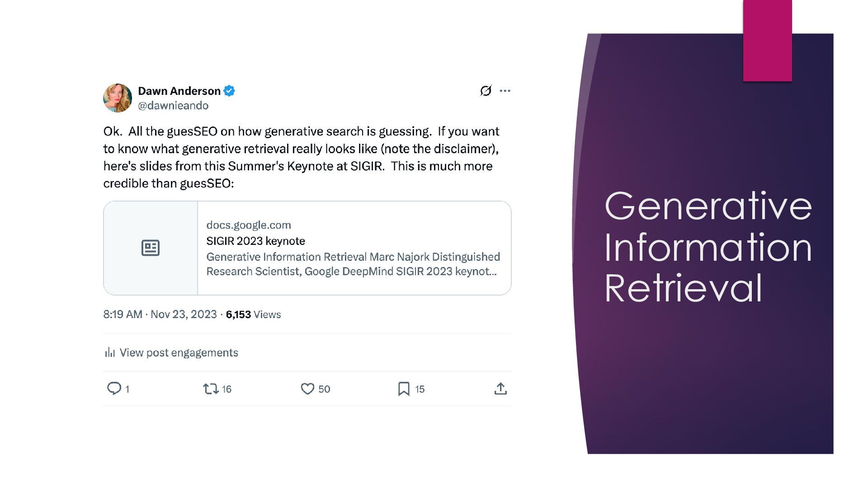The image size is (868, 488).
Task: Open Dawn Anderson's profile picture
Action: [x=118, y=98]
